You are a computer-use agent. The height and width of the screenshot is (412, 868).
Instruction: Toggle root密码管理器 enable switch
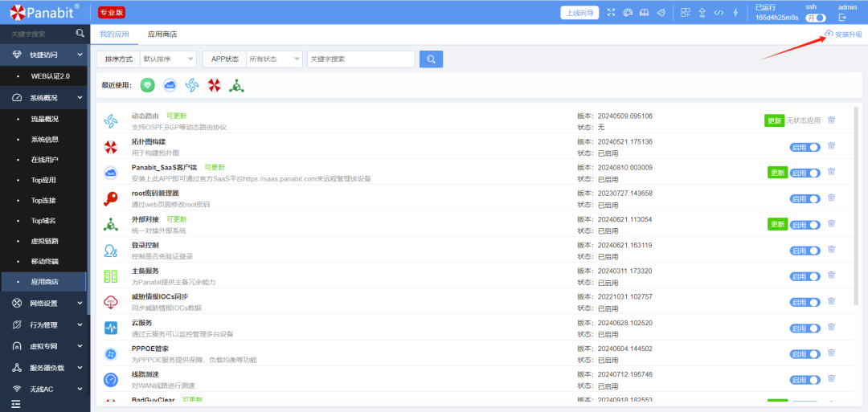coord(805,198)
